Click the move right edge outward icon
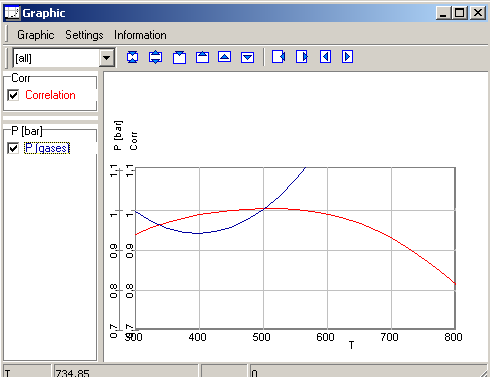The width and height of the screenshot is (490, 377). [x=302, y=57]
